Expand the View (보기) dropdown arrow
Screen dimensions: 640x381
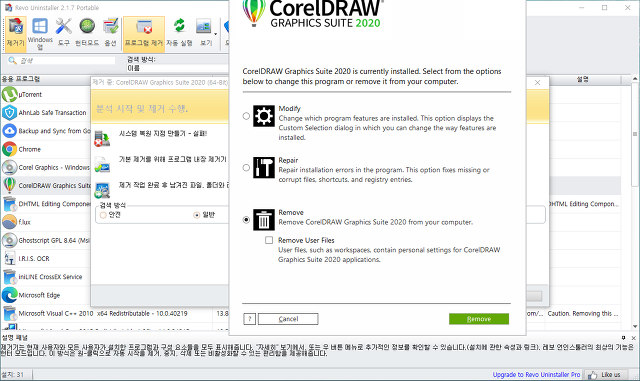[x=216, y=34]
